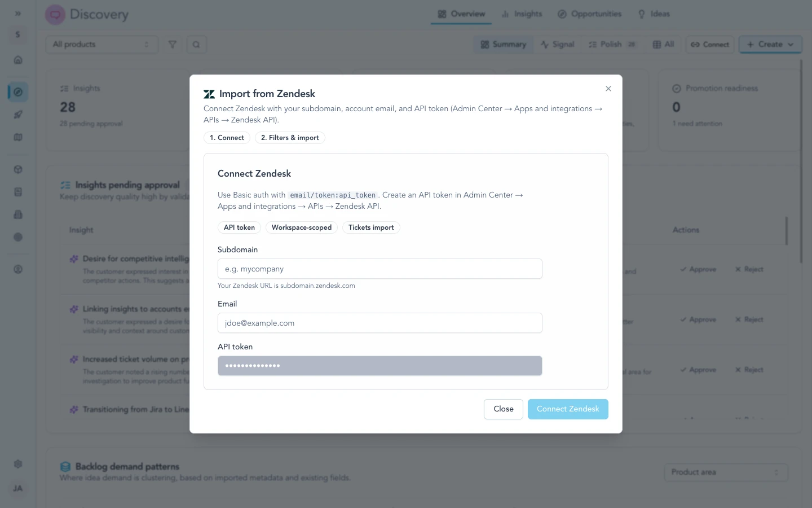Viewport: 812px width, 508px height.
Task: Open the help icon in the sidebar
Action: [x=18, y=270]
